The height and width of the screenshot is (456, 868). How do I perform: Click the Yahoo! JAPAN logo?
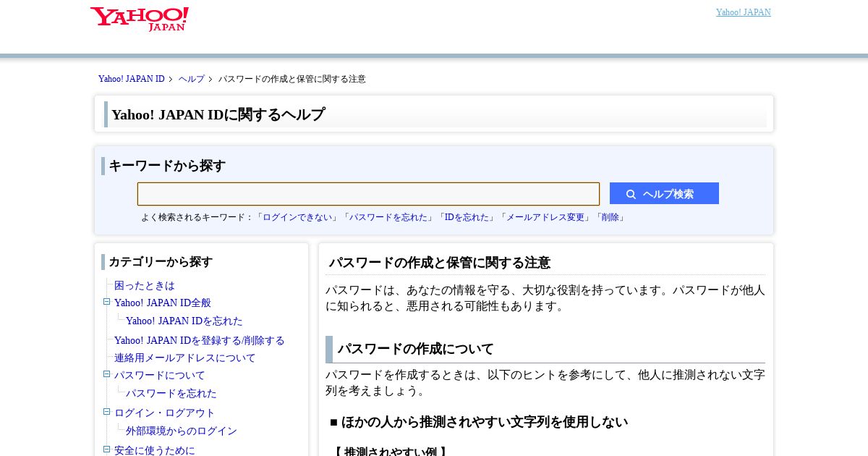pos(139,19)
